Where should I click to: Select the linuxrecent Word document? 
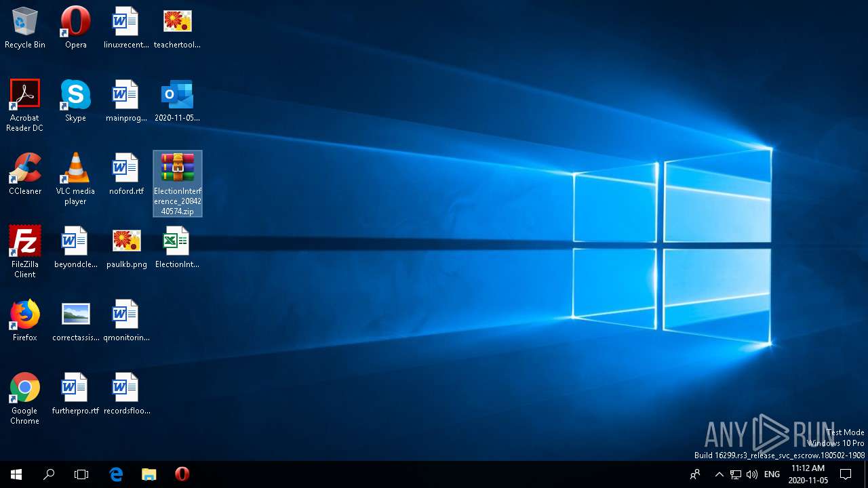[126, 28]
